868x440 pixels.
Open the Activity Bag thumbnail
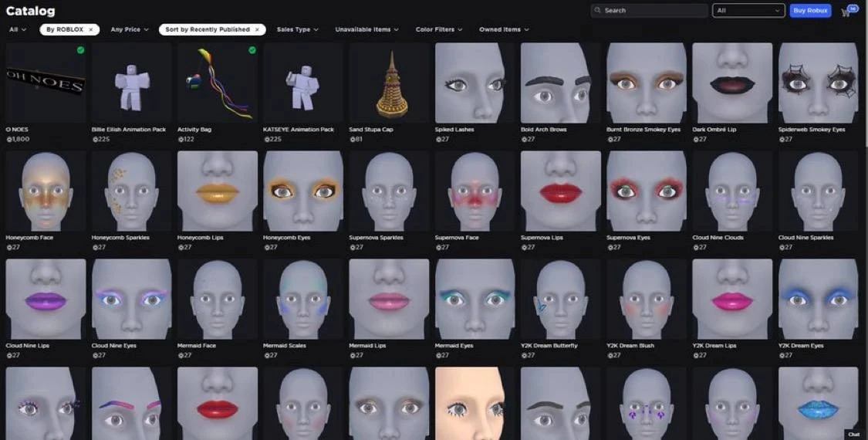(218, 83)
